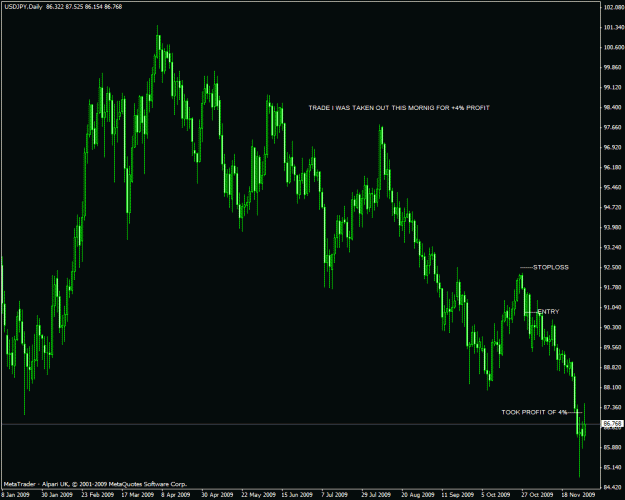
Task: Select the 'TRADE I WAS TAKEN OUT THIS MORNIG' annotation
Action: [x=399, y=108]
